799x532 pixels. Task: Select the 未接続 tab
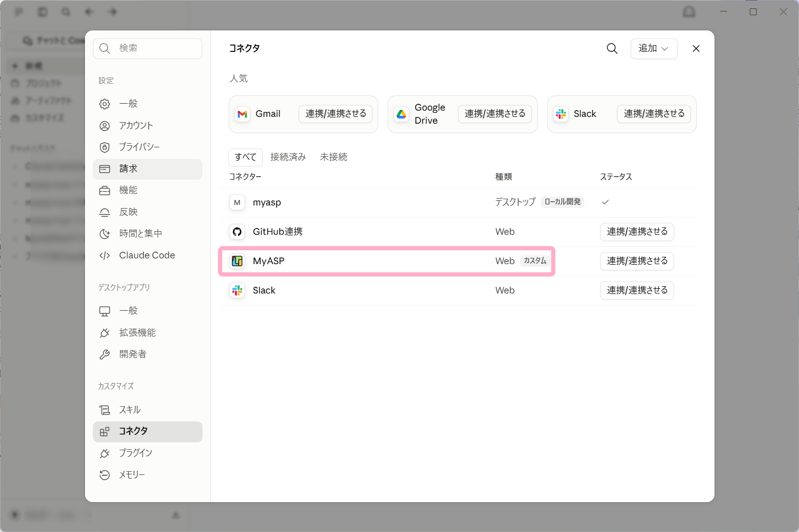coord(334,157)
